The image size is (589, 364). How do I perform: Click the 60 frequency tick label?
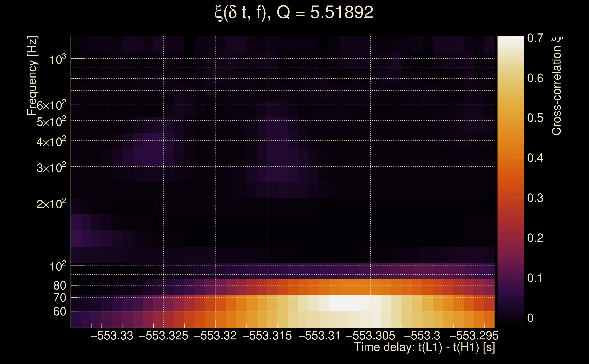click(59, 312)
